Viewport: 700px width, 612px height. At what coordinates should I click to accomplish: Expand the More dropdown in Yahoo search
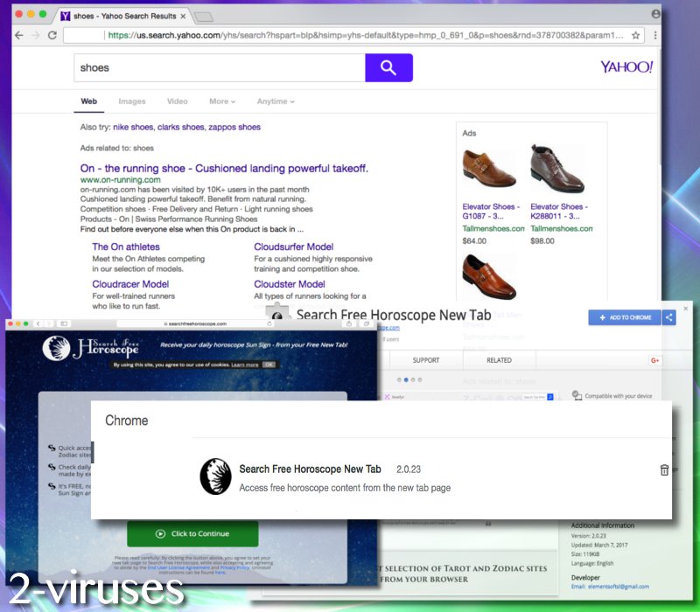click(221, 101)
